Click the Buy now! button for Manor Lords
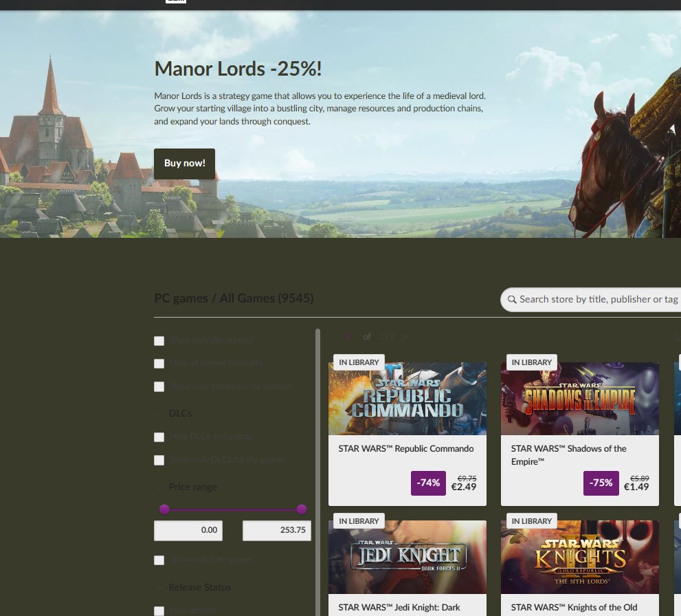The width and height of the screenshot is (681, 616). (x=184, y=164)
